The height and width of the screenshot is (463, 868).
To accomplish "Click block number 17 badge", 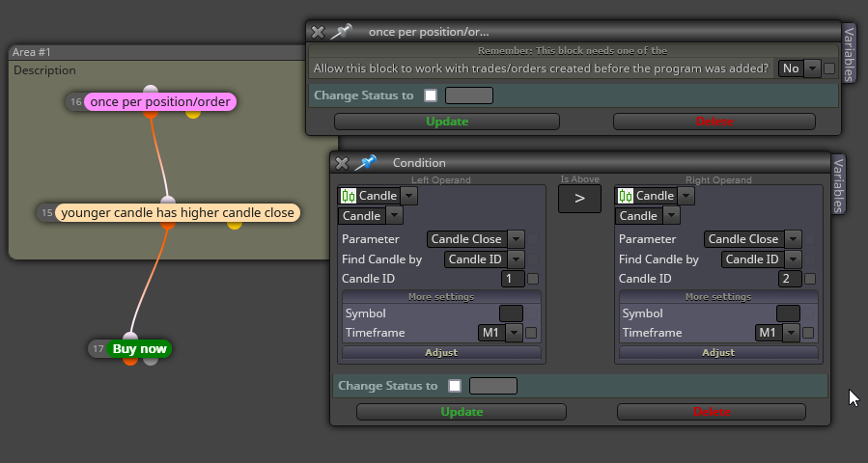I will [x=98, y=349].
